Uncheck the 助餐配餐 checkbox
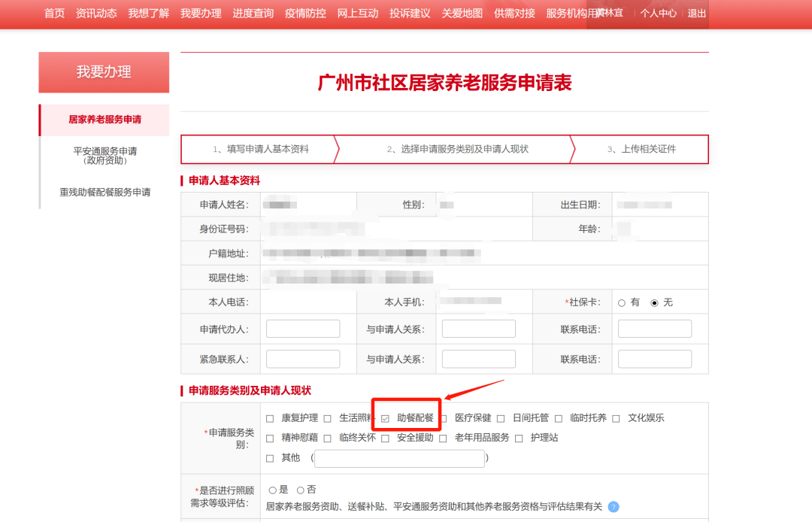Viewport: 812px width, 522px height. click(386, 419)
